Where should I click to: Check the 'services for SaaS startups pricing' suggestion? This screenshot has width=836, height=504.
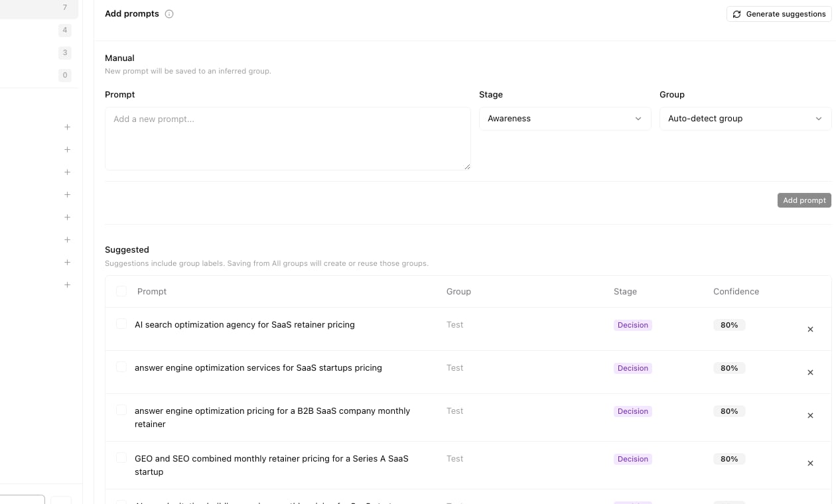pyautogui.click(x=121, y=367)
